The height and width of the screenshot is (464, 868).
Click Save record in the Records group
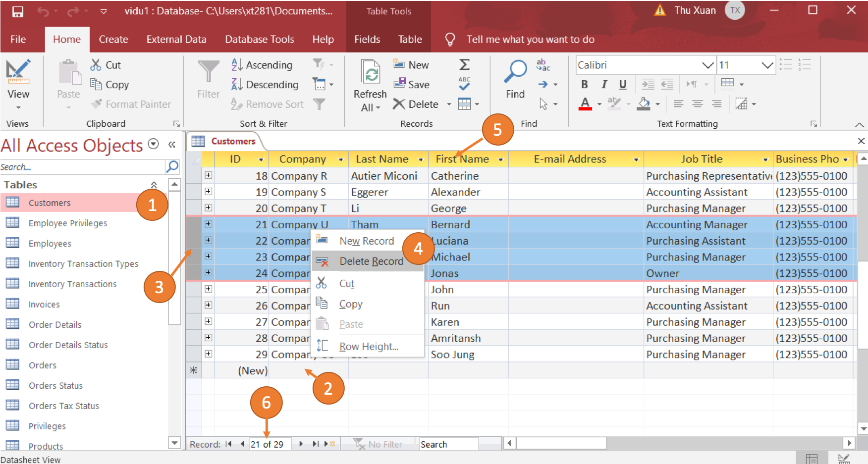[x=411, y=85]
